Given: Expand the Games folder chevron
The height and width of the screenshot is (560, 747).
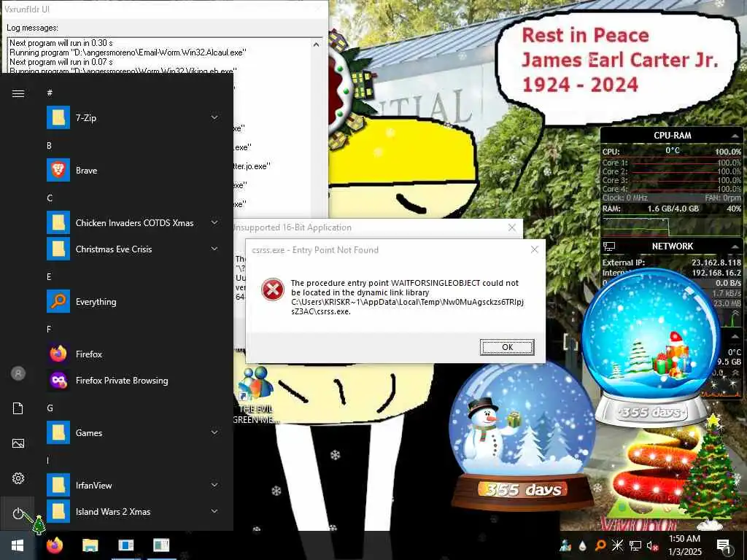Looking at the screenshot, I should 214,432.
